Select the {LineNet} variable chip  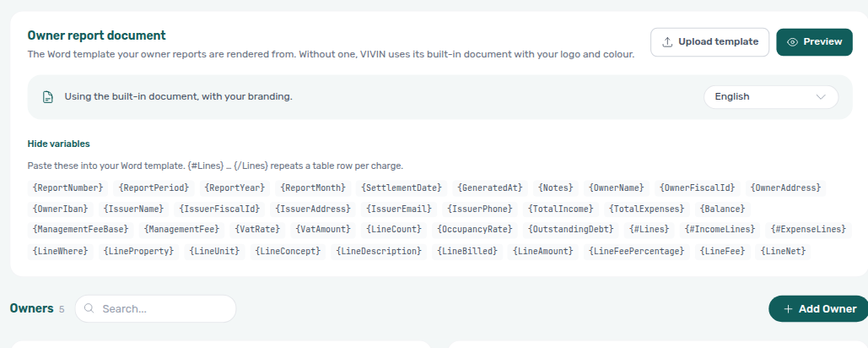point(784,252)
